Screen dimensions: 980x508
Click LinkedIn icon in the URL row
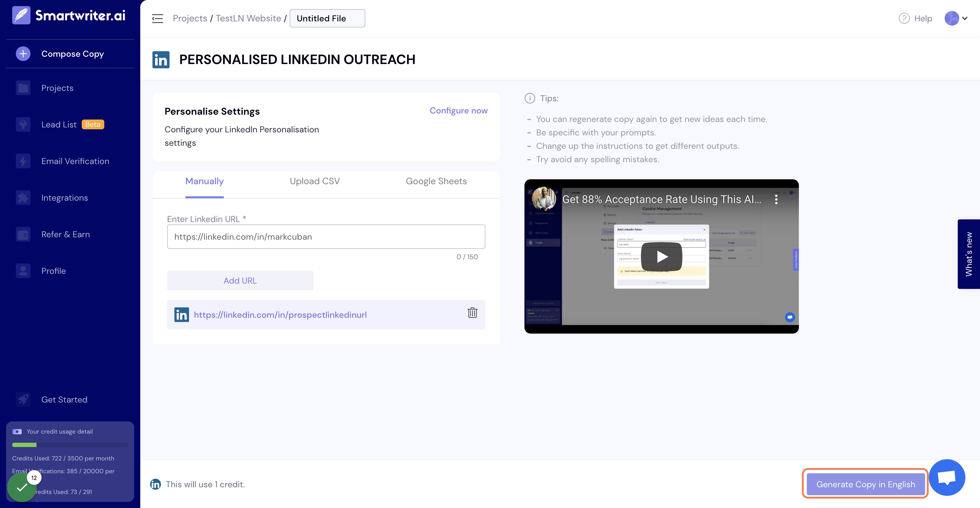coord(181,315)
